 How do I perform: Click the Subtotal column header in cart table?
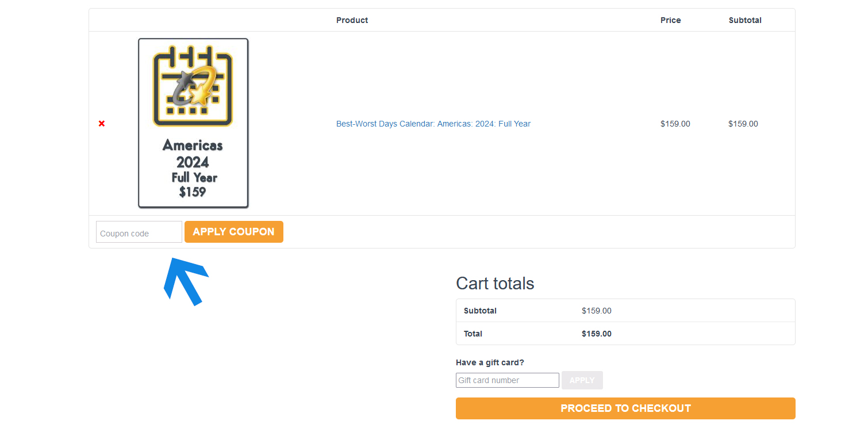point(745,20)
